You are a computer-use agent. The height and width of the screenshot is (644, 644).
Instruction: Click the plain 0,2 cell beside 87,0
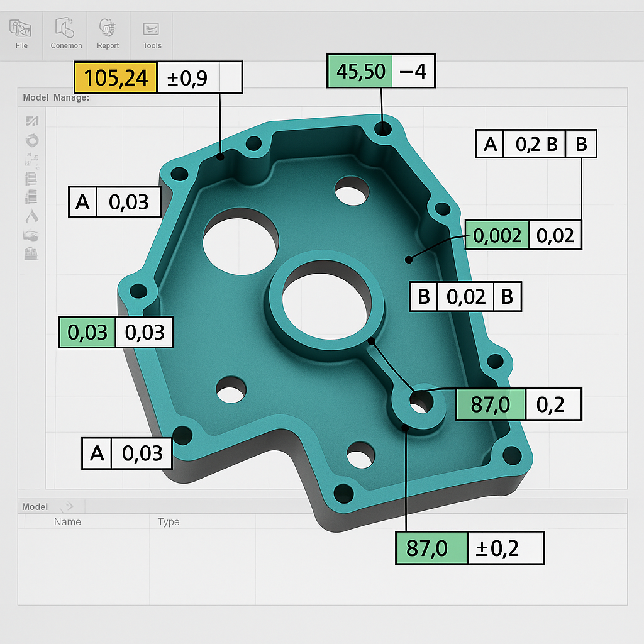[x=553, y=404]
